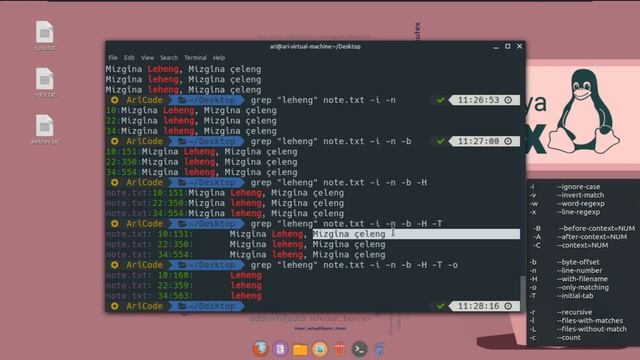Open the Edit menu in the terminal
Viewport: 640px width, 360px height.
coord(129,58)
